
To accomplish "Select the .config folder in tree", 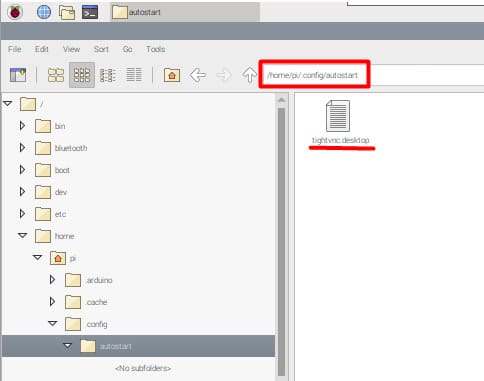I will [86, 324].
